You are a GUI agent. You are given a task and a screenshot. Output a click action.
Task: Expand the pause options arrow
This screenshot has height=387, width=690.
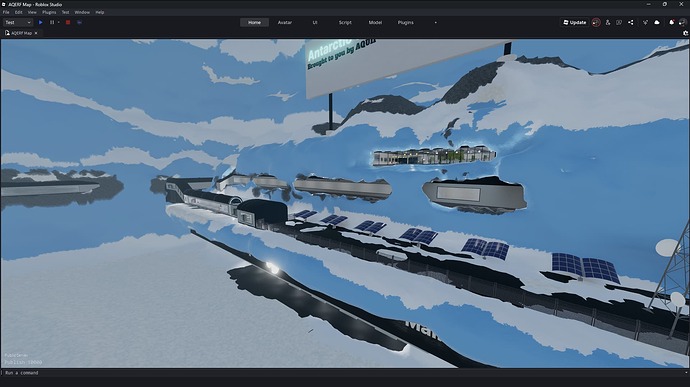coord(59,22)
